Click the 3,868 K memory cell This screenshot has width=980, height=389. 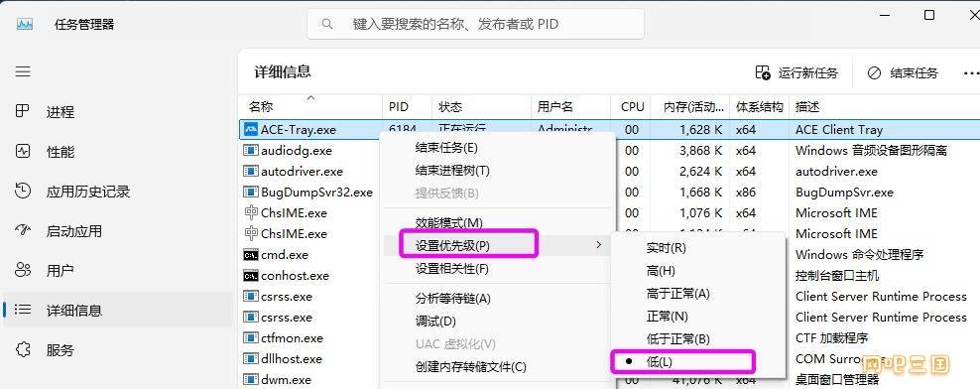coord(700,150)
